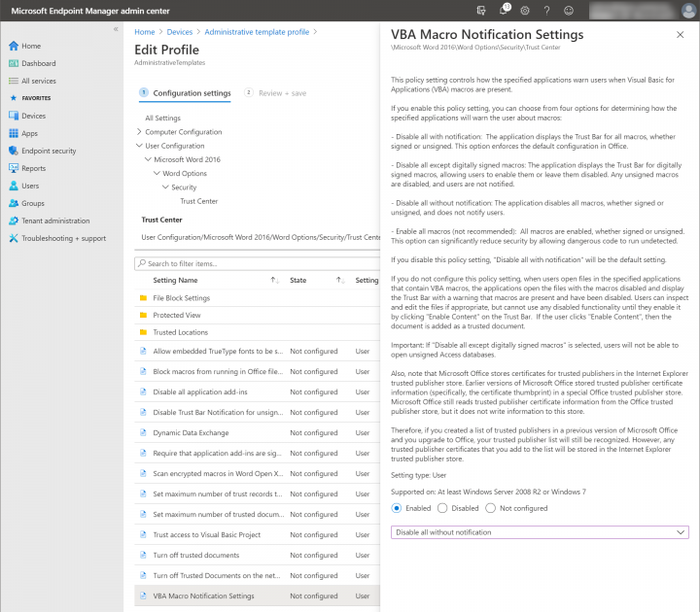Image resolution: width=700 pixels, height=612 pixels.
Task: Open the Home sidebar icon
Action: click(14, 46)
